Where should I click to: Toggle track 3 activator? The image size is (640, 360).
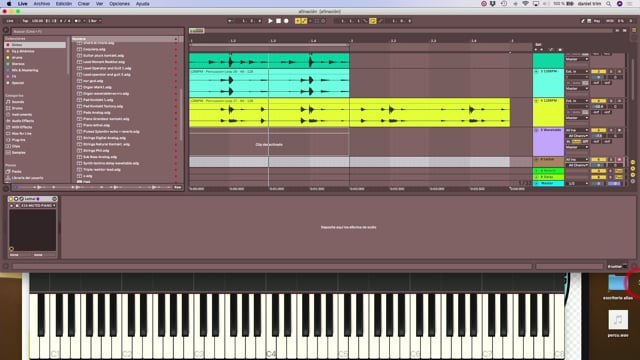click(598, 71)
